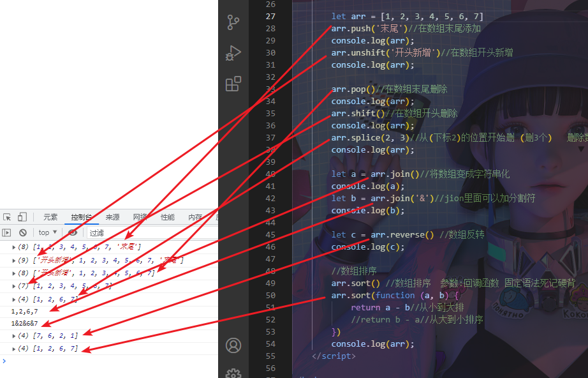Switch to the 性能 tab
This screenshot has width=588, height=378.
(167, 217)
